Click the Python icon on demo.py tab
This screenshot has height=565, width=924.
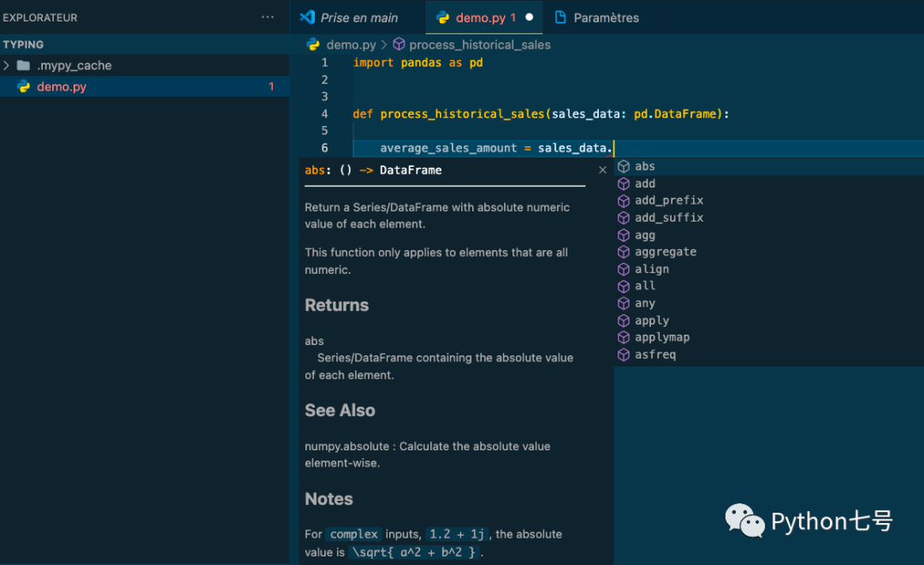point(442,18)
